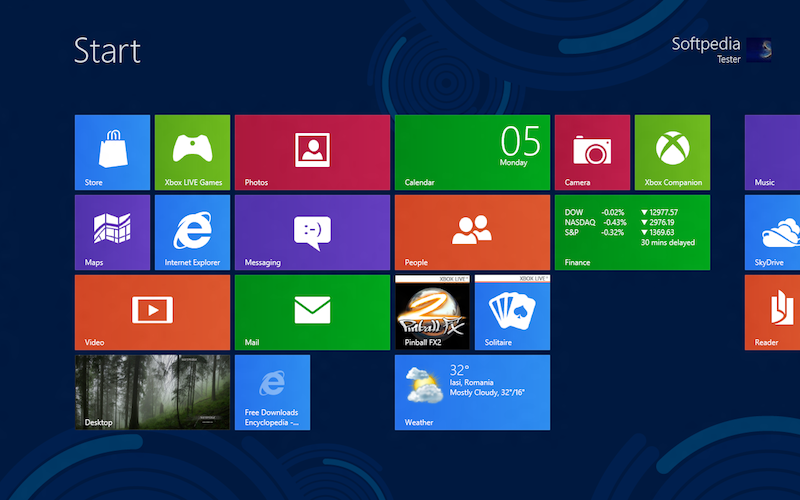Open the Weather tile for Iasi, Romania

472,392
